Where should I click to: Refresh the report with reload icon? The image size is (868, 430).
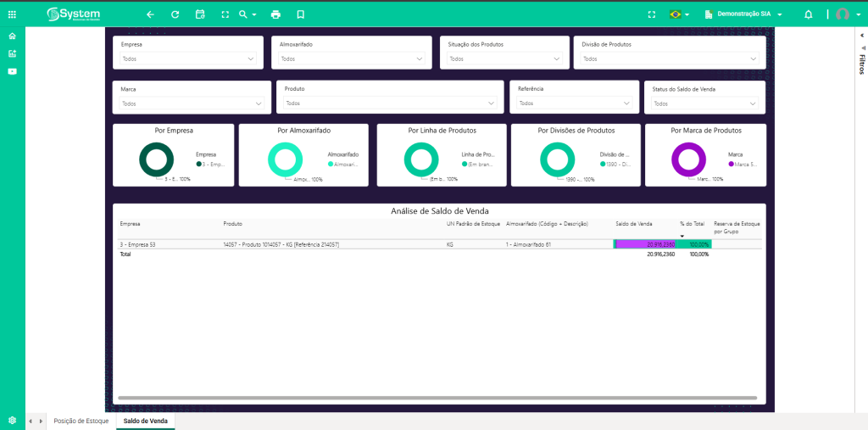[x=175, y=14]
